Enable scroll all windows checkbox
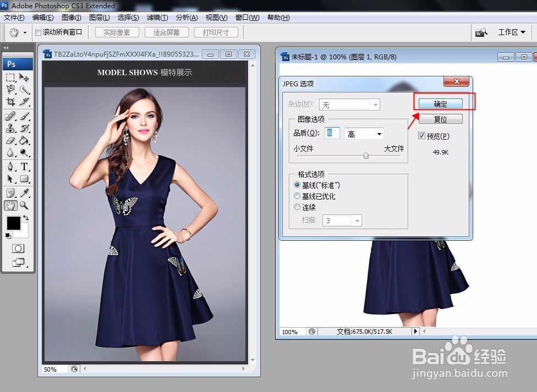This screenshot has width=537, height=392. pos(39,32)
